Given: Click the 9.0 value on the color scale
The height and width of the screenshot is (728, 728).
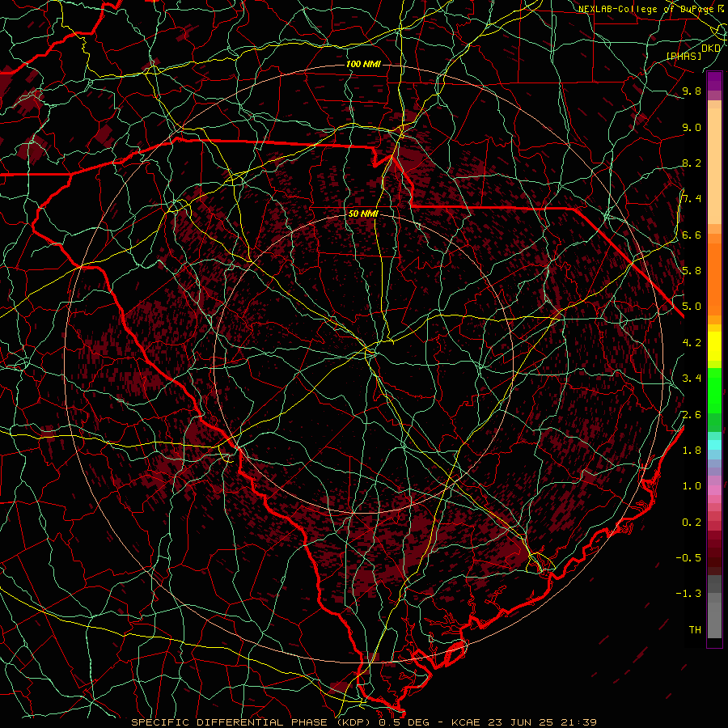Looking at the screenshot, I should click(x=692, y=127).
